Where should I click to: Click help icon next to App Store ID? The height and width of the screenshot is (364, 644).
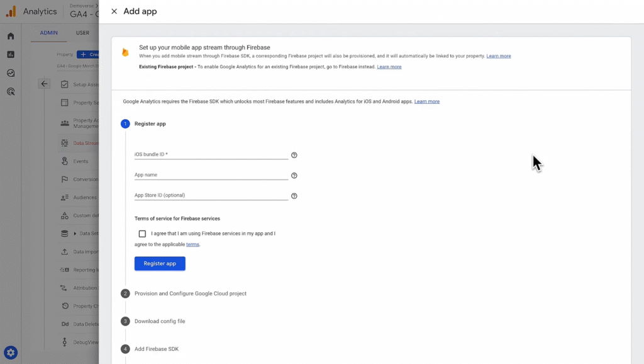(294, 196)
